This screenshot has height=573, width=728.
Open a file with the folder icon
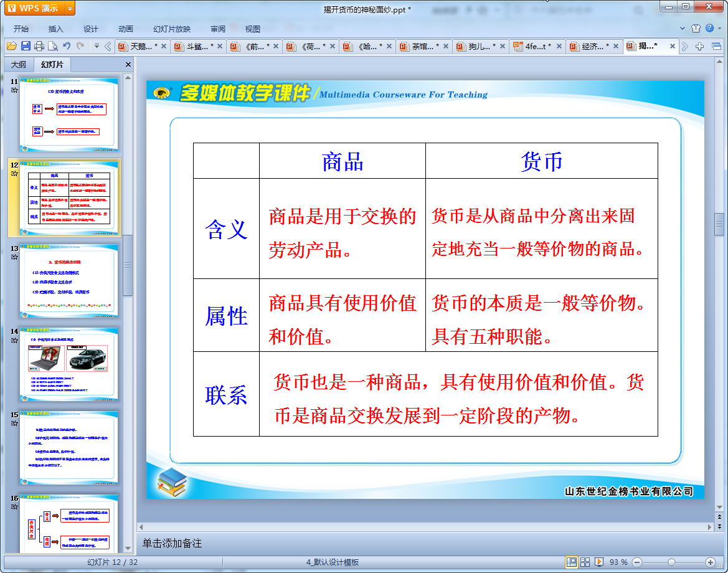click(12, 46)
